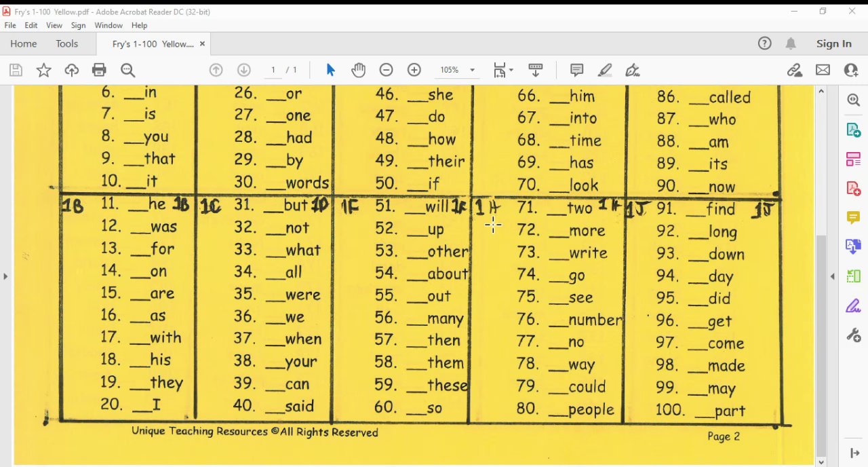Click the word 'part' at number 100
This screenshot has height=467, width=868.
click(730, 411)
